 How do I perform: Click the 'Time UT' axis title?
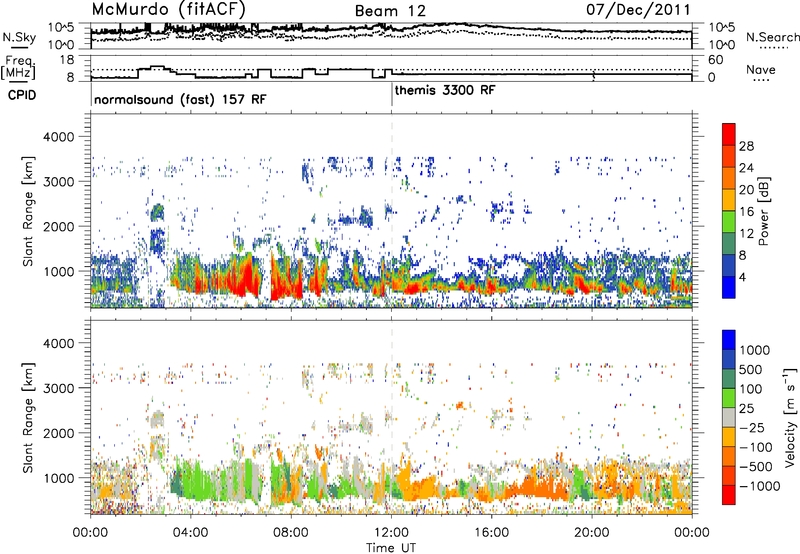click(391, 548)
